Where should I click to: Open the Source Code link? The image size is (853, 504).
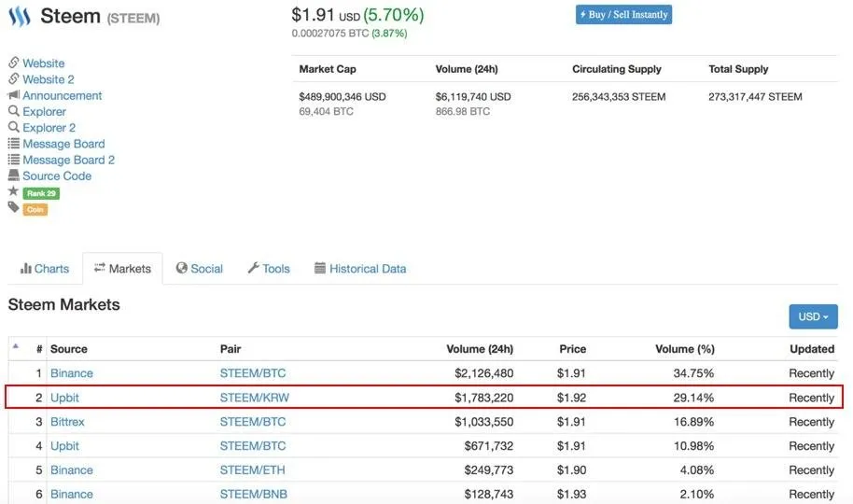(57, 175)
